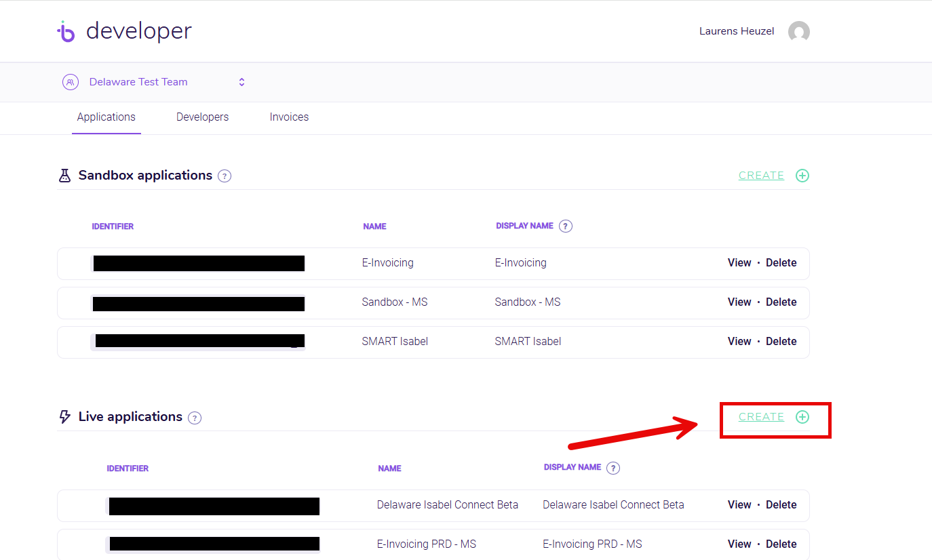Click the Sandbox applications heading text
The width and height of the screenshot is (932, 560).
(145, 176)
